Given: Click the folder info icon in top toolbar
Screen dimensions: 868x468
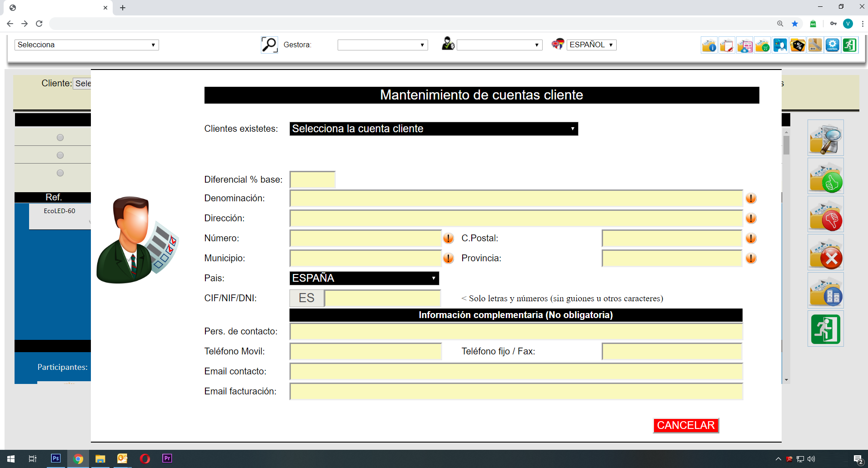Looking at the screenshot, I should pyautogui.click(x=709, y=45).
